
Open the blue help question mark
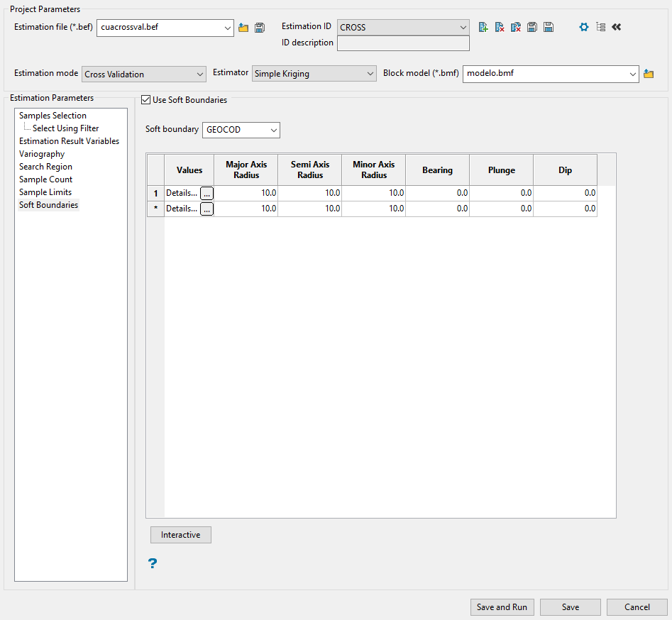(153, 563)
